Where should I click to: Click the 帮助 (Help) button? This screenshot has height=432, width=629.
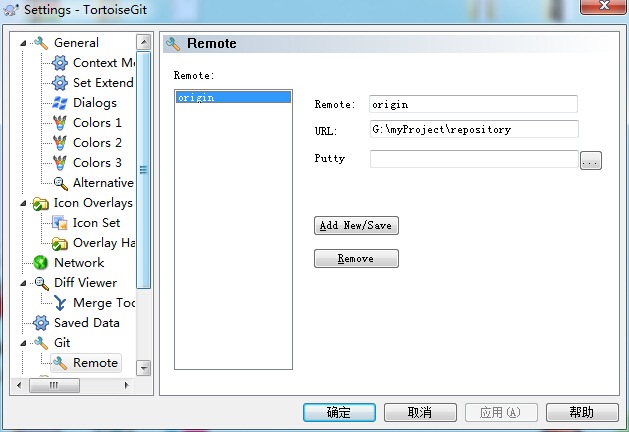[582, 412]
